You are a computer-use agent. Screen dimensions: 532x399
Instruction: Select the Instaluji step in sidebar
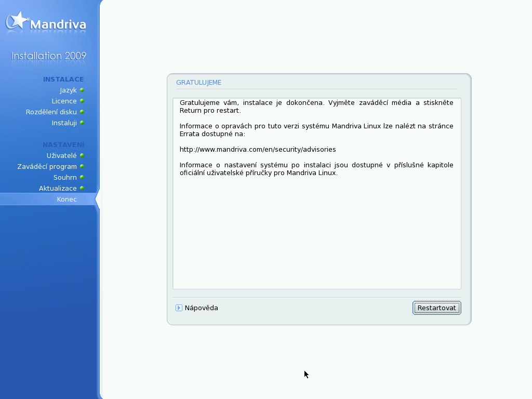(x=64, y=123)
